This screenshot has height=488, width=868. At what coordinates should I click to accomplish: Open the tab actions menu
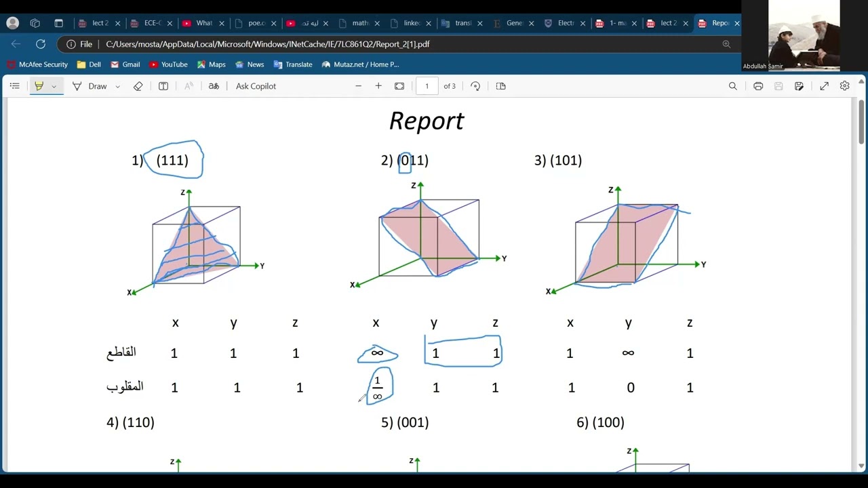coord(59,23)
